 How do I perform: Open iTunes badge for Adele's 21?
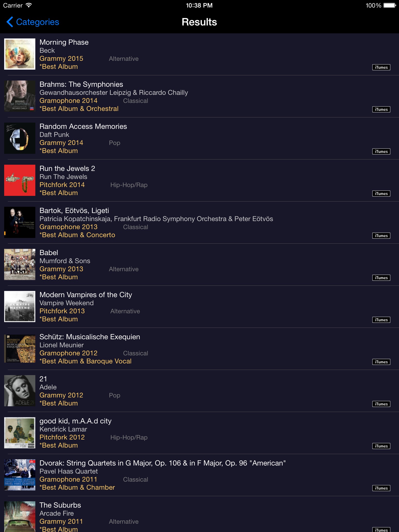coord(381,404)
